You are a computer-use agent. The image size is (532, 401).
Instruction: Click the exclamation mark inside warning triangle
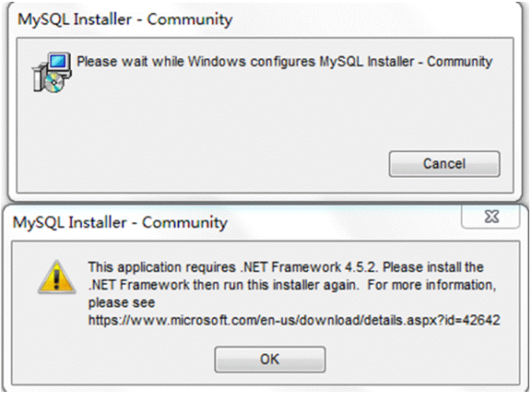click(x=56, y=278)
